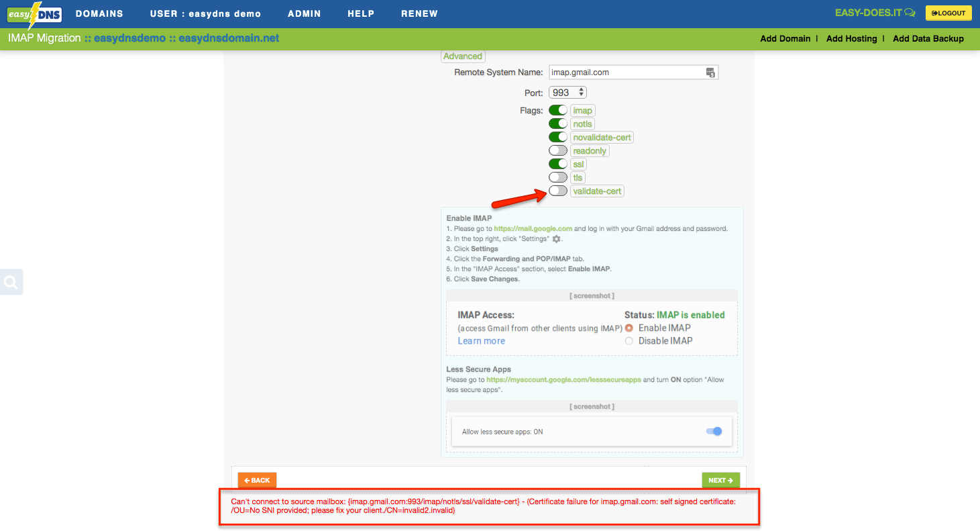Open the RENEW menu

(419, 13)
